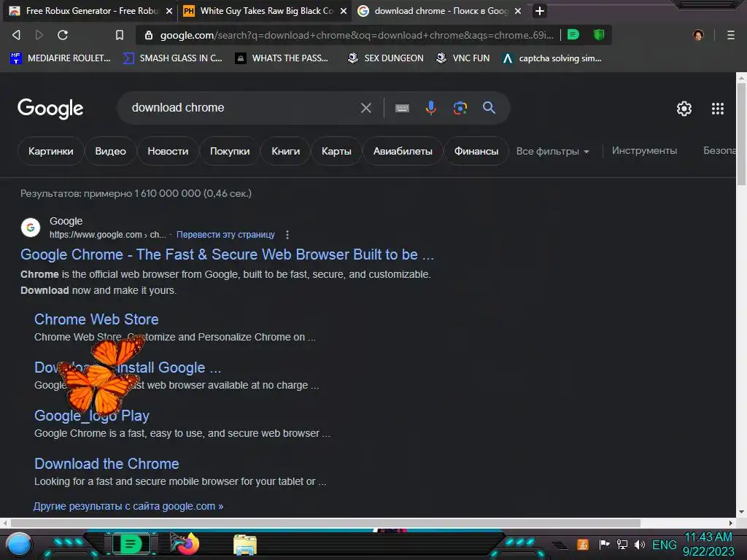Open WHATS THE PASS bookmark
The image size is (747, 560).
[282, 58]
